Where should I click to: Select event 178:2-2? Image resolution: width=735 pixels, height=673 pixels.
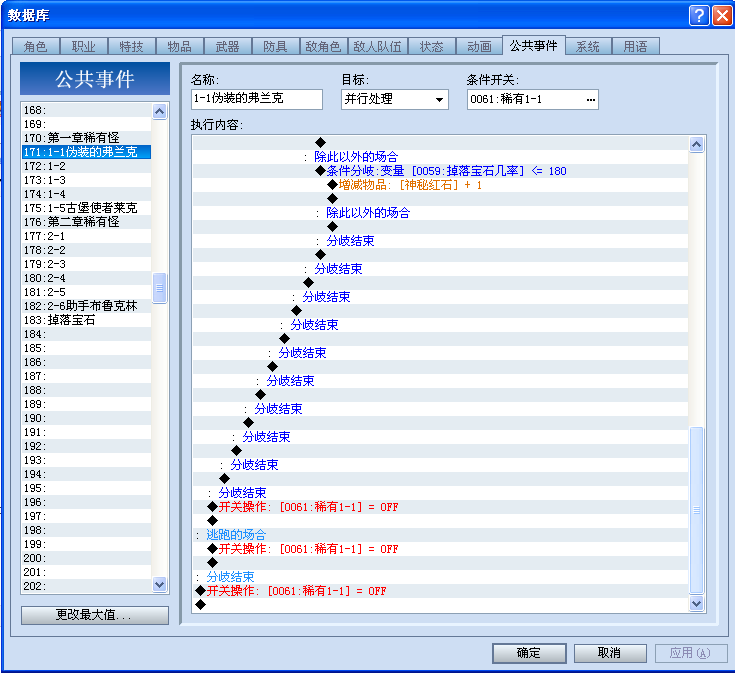[x=86, y=250]
